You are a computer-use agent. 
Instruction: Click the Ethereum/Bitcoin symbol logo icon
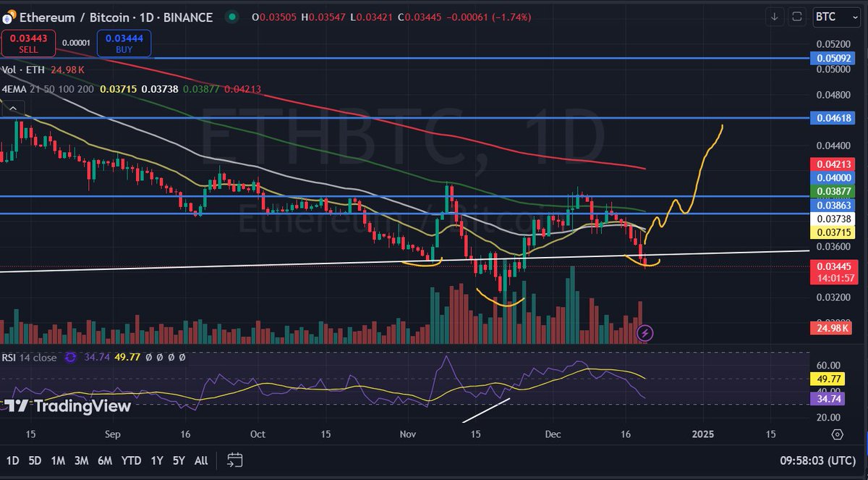(9, 16)
